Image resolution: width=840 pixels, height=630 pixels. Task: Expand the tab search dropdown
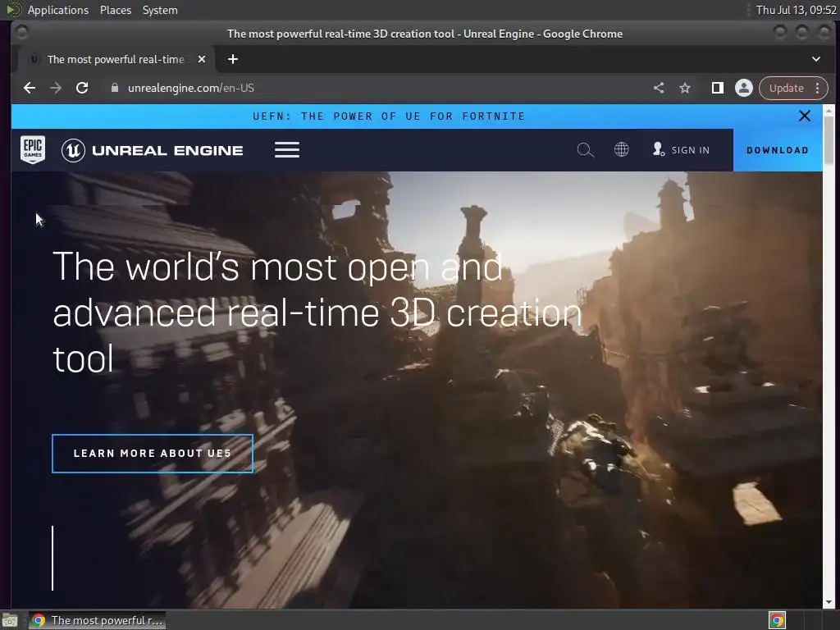(x=816, y=59)
